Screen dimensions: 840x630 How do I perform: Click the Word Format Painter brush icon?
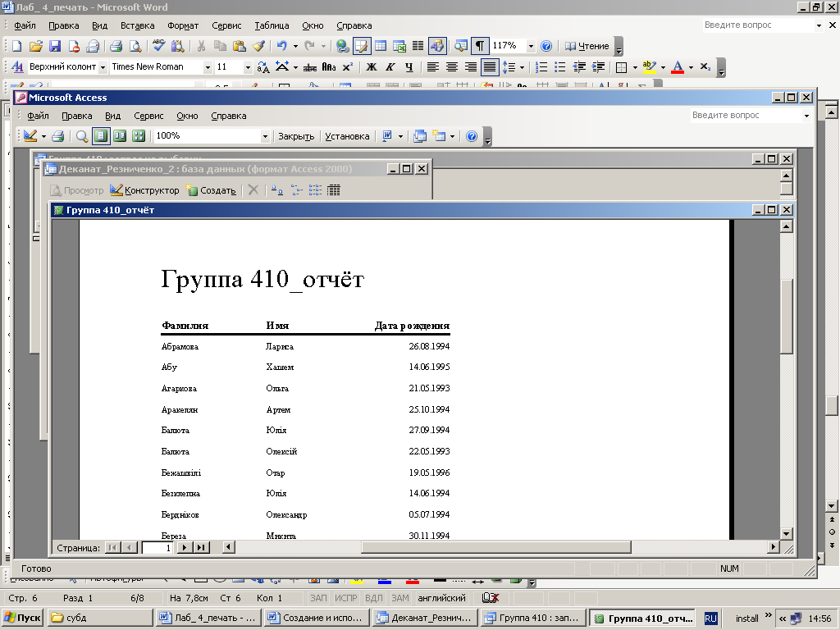point(258,46)
